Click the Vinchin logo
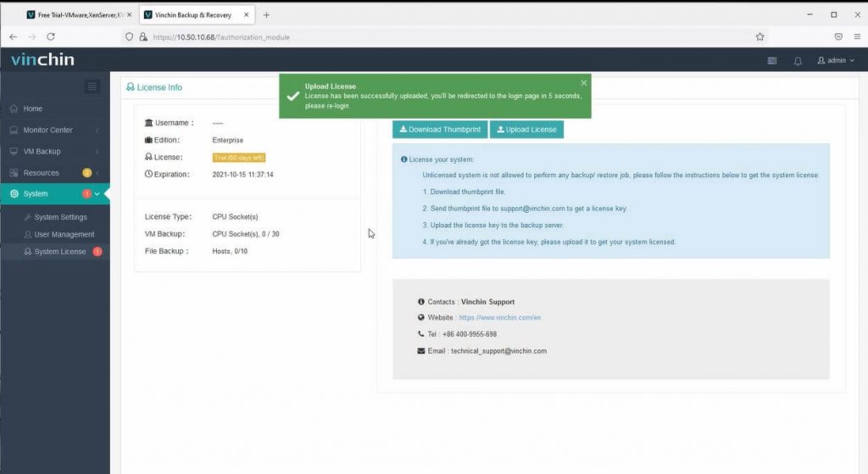868x474 pixels. point(42,59)
